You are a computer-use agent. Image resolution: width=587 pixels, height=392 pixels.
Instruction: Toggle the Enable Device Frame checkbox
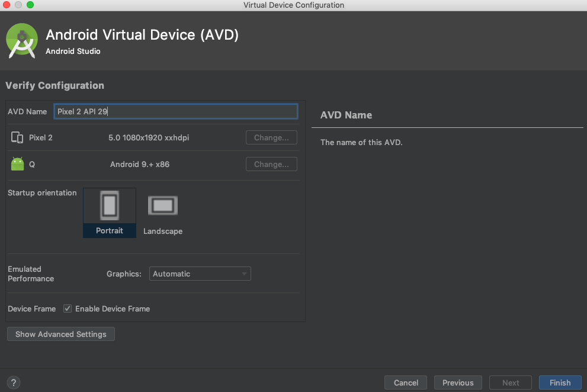(68, 309)
